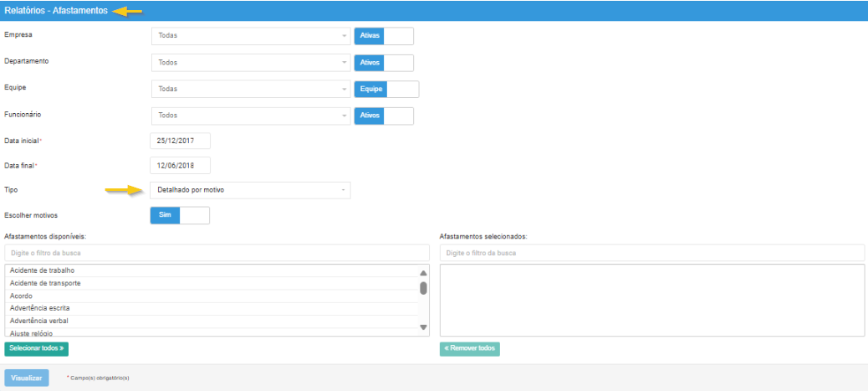
Task: Toggle the Departamento Ativos switch
Action: click(384, 63)
